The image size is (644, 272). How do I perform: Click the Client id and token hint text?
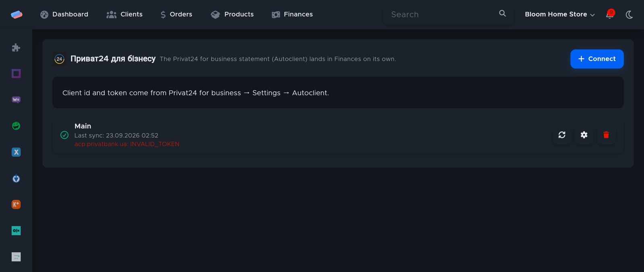196,93
